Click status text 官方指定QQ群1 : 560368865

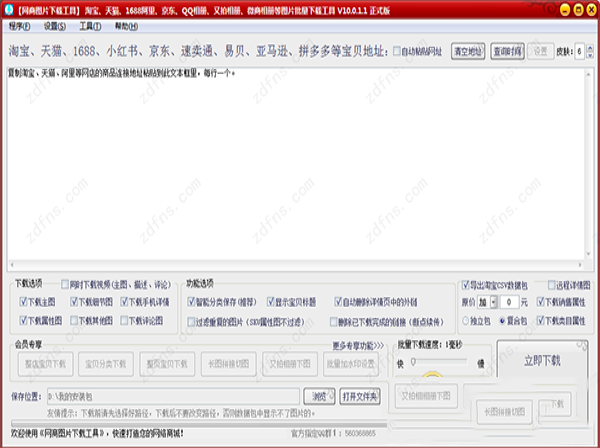coord(333,433)
